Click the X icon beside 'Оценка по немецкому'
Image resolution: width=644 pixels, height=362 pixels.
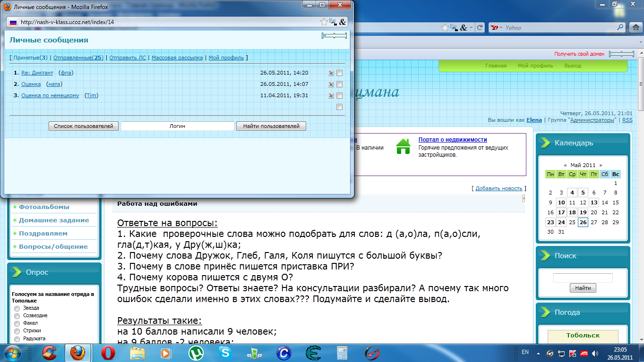point(331,96)
